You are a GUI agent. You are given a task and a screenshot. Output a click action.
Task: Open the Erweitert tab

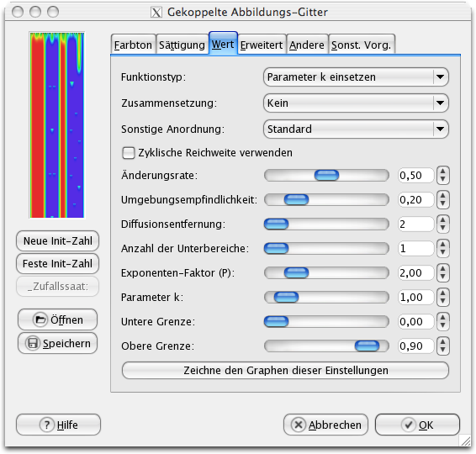click(x=262, y=45)
